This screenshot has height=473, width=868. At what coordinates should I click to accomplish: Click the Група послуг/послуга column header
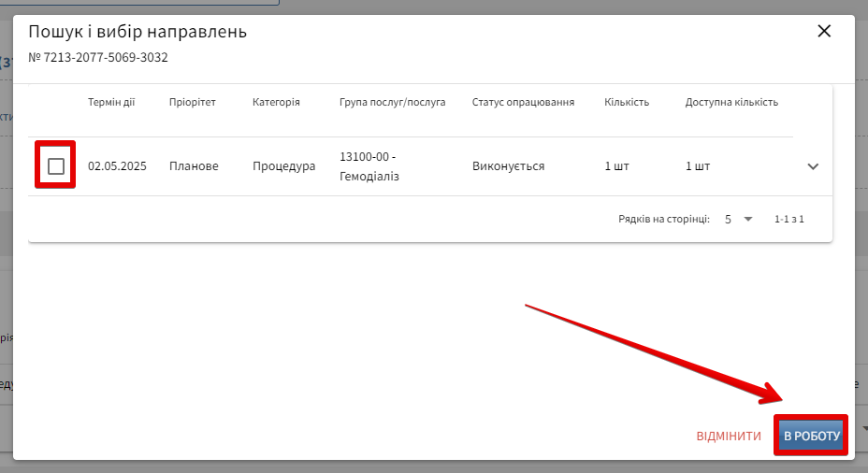coord(392,102)
